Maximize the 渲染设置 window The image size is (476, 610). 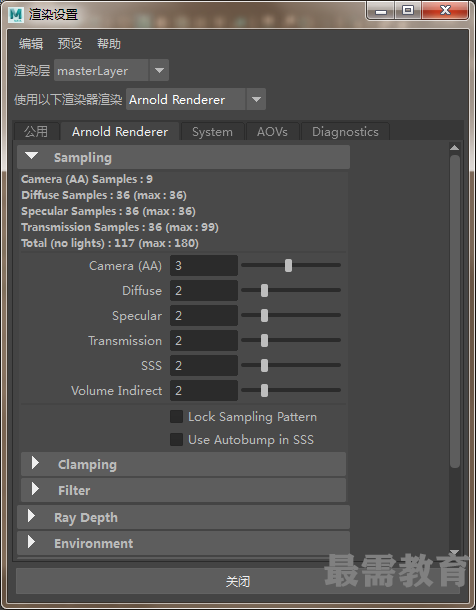tap(408, 11)
